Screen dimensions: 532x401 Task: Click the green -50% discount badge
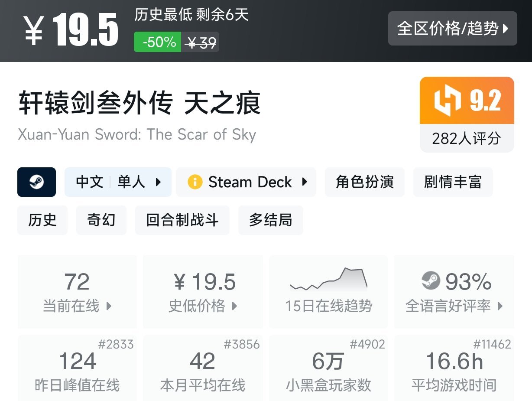click(x=158, y=42)
